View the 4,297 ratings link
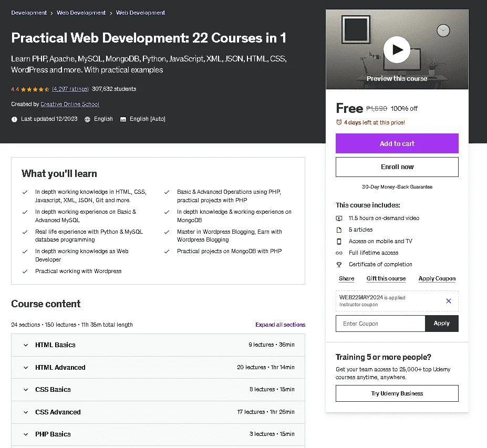This screenshot has height=448, width=487. pyautogui.click(x=70, y=89)
